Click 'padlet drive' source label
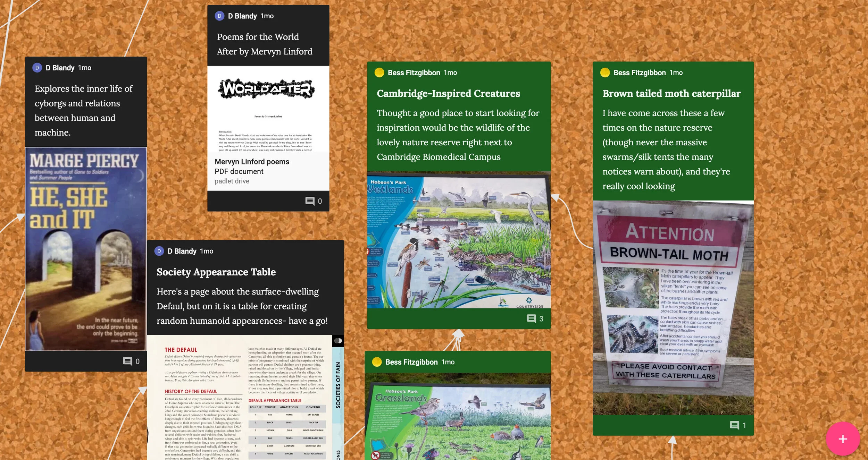This screenshot has width=868, height=460. click(x=232, y=181)
